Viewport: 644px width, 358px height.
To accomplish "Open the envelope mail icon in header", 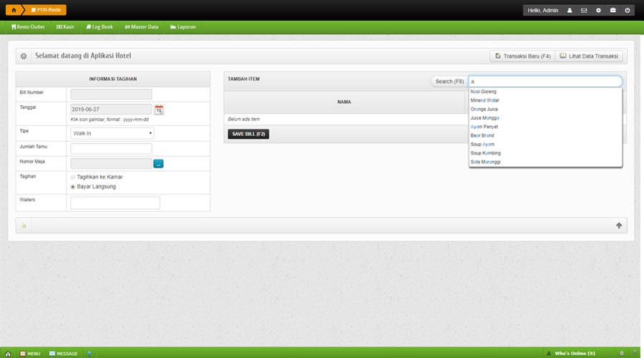I will (584, 11).
